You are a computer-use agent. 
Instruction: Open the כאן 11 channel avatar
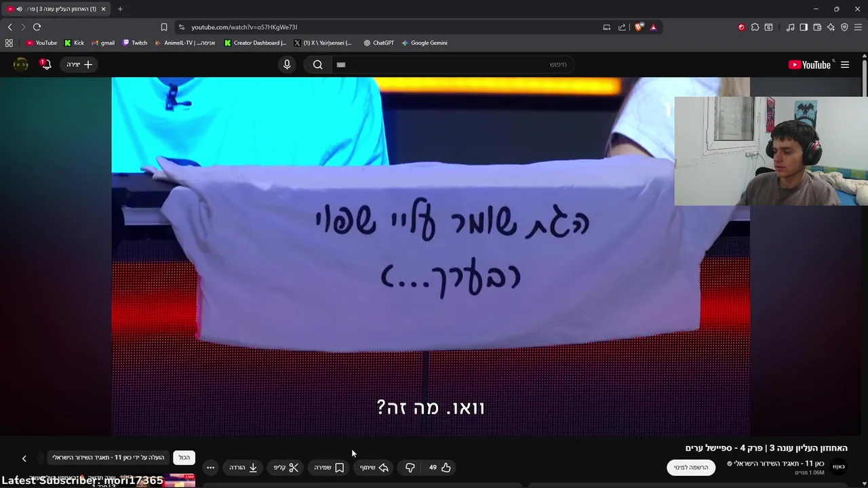tap(839, 467)
